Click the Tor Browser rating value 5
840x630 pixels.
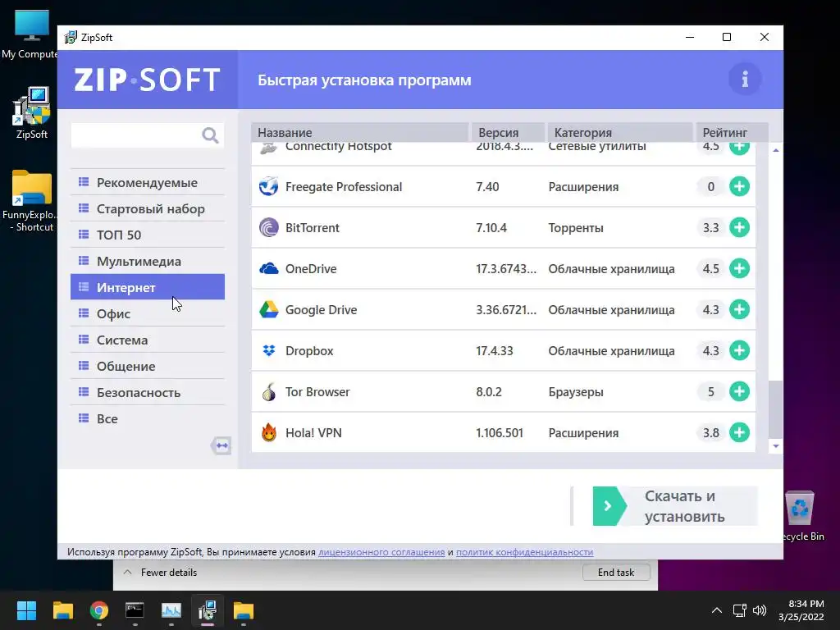pos(711,391)
